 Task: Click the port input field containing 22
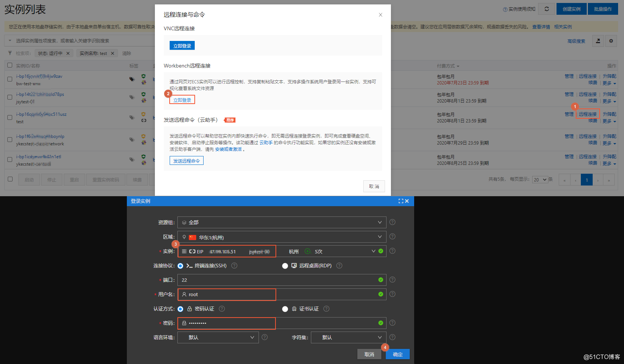282,280
